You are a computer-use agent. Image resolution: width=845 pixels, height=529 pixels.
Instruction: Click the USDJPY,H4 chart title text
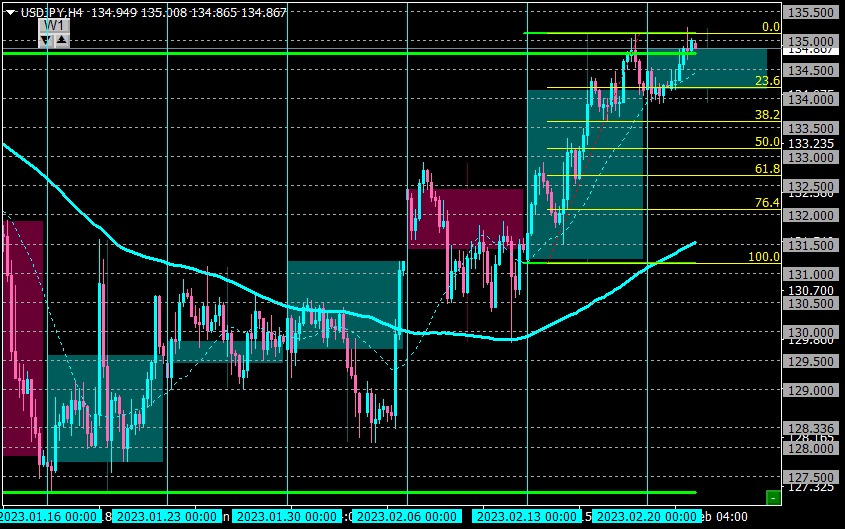[52, 12]
